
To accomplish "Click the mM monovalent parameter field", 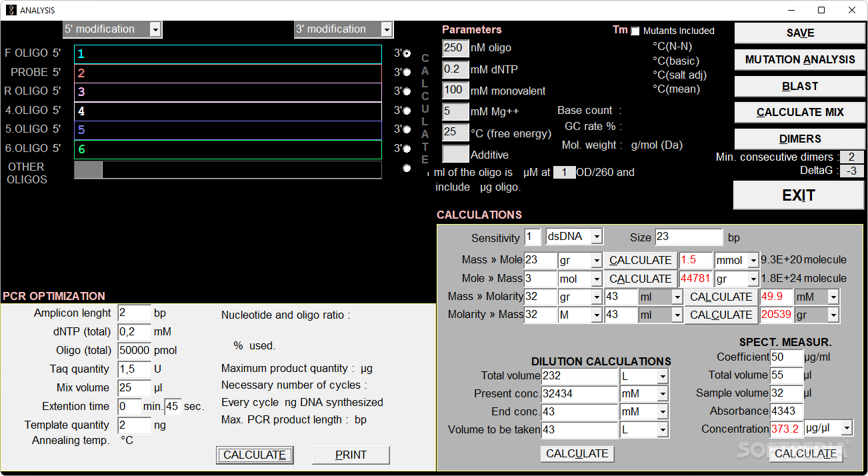I will tap(455, 90).
